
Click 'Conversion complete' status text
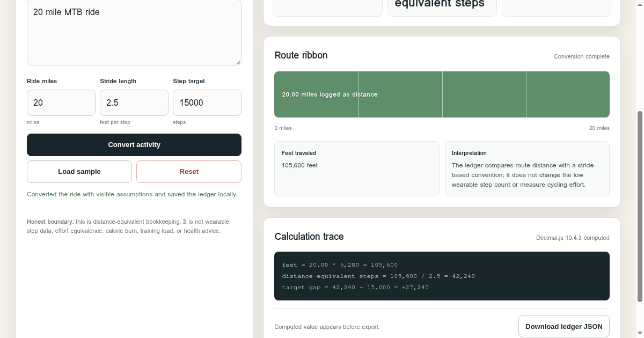582,56
